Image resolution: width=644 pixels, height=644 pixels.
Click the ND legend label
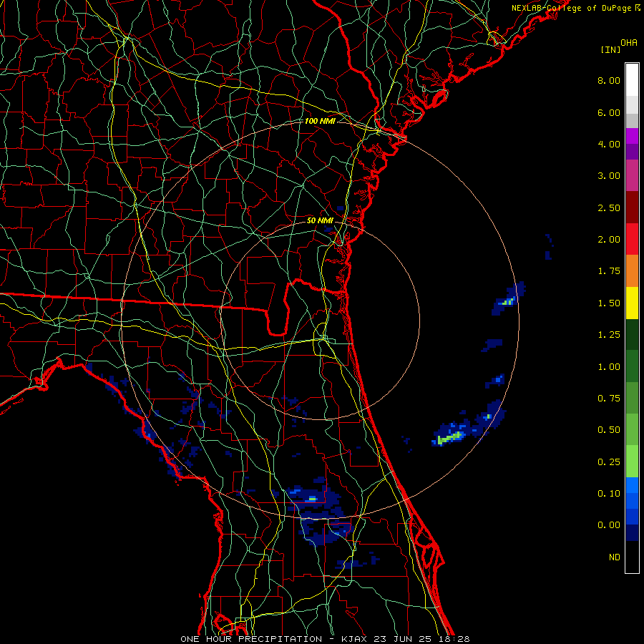click(x=615, y=557)
